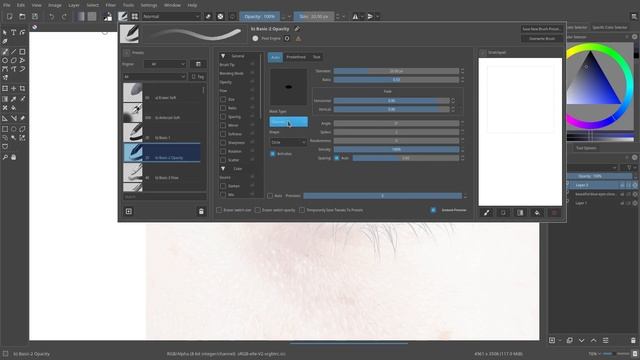Click the Opacity slider in top toolbar
The width and height of the screenshot is (640, 360).
(260, 16)
